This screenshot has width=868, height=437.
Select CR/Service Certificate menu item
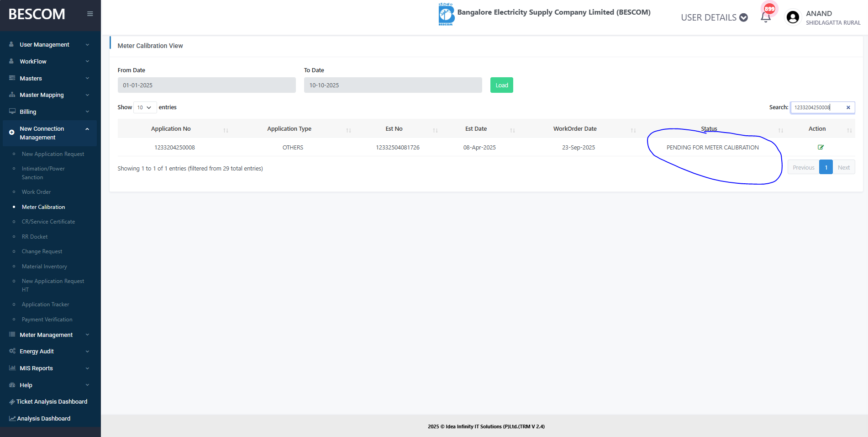point(48,222)
